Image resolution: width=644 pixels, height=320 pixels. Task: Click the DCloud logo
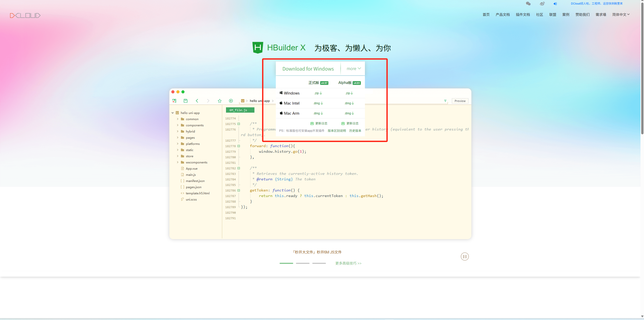coord(25,15)
